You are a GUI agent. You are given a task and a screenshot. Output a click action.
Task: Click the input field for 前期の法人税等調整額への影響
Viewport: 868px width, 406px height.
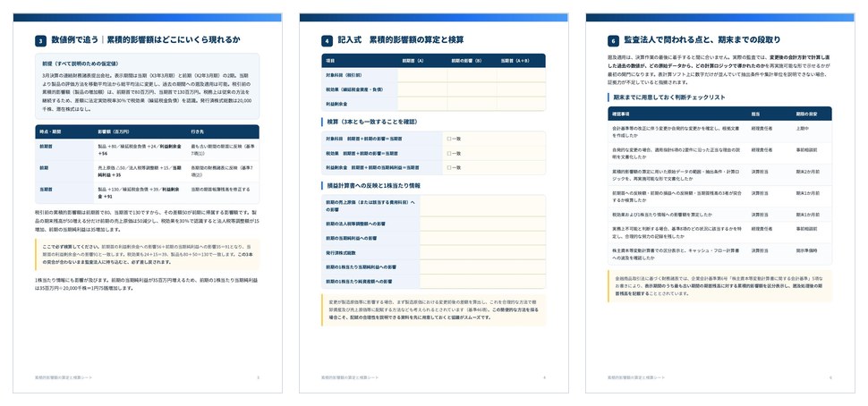click(482, 224)
